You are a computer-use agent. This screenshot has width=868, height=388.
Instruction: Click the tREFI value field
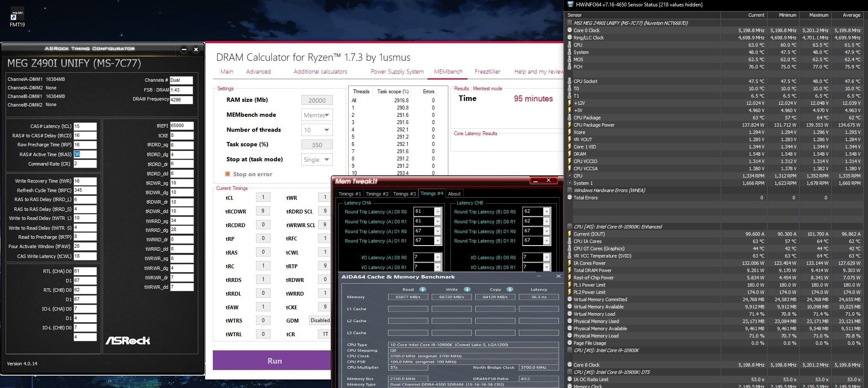coord(182,126)
